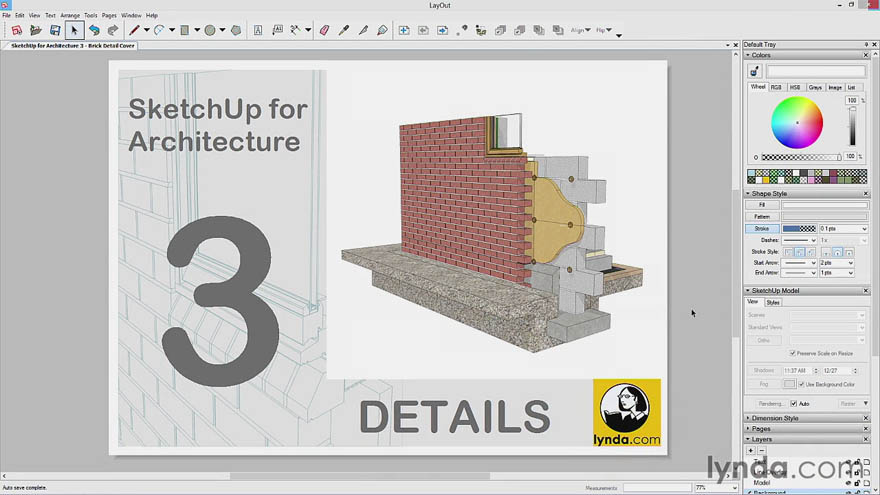Open the Rectangle tool dropdown arrow

coord(197,30)
